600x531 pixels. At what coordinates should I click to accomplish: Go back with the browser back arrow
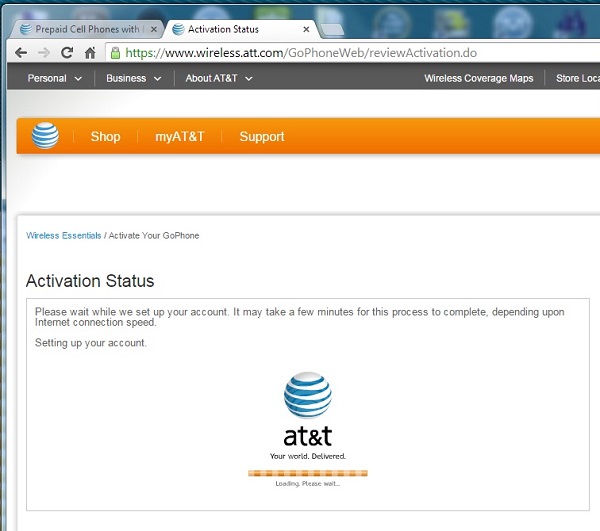click(x=21, y=52)
